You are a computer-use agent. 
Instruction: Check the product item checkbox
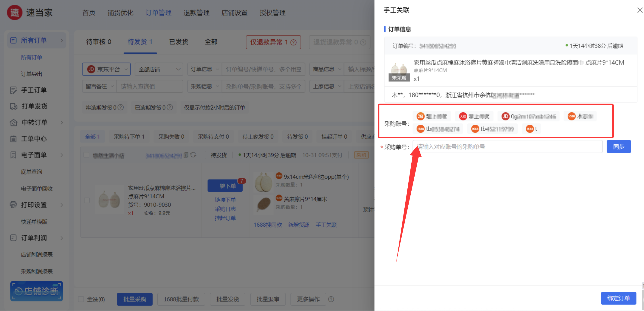(87, 200)
